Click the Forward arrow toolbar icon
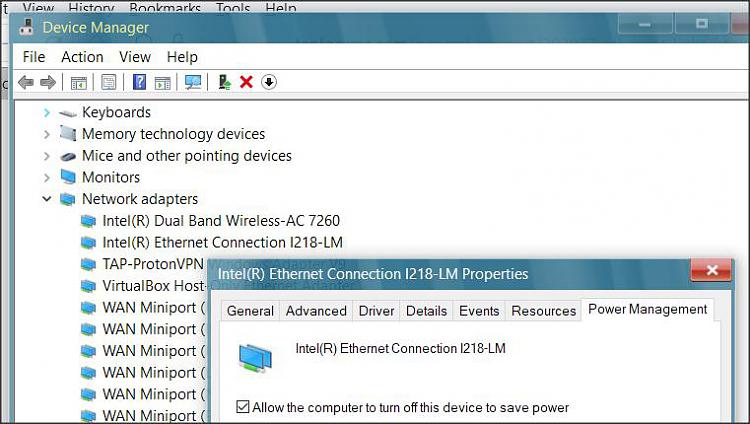 (48, 82)
